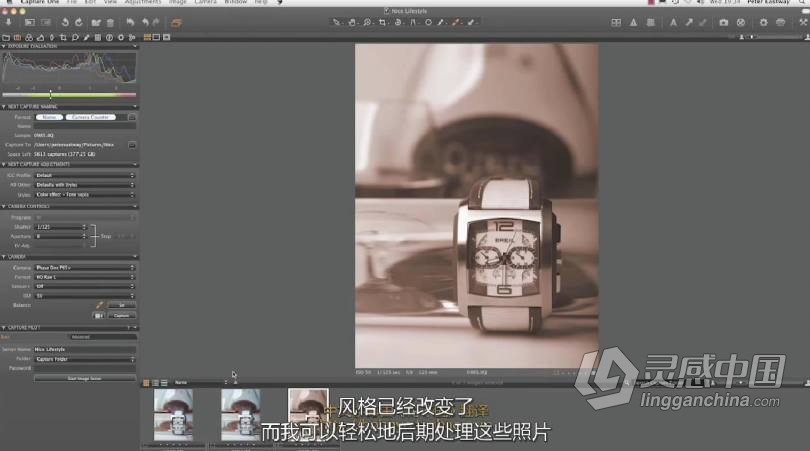Click the large undo arrow icon
810x451 pixels.
[130, 23]
